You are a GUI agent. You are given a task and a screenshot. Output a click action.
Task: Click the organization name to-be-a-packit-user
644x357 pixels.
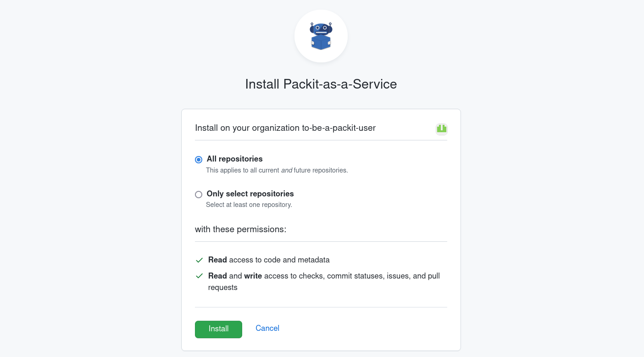pos(339,128)
